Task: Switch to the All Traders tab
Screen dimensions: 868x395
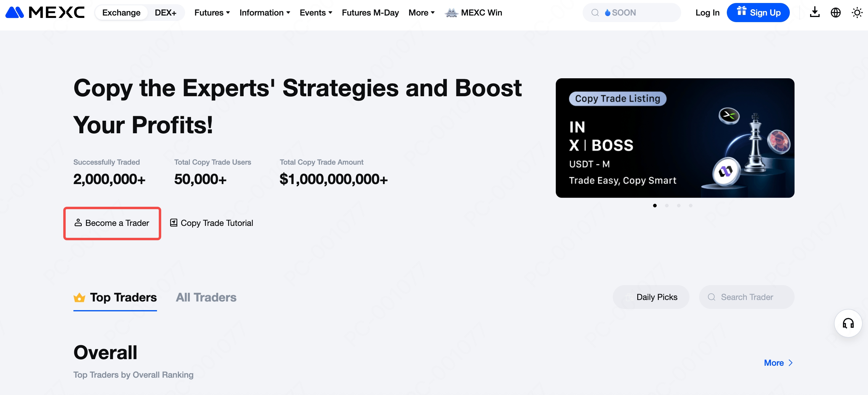Action: click(206, 297)
